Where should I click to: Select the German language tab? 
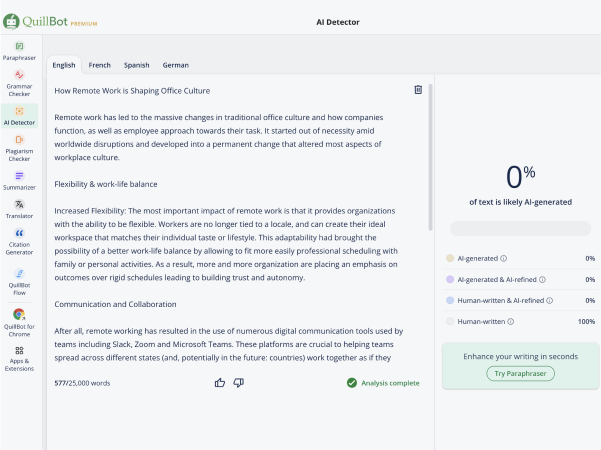[175, 65]
